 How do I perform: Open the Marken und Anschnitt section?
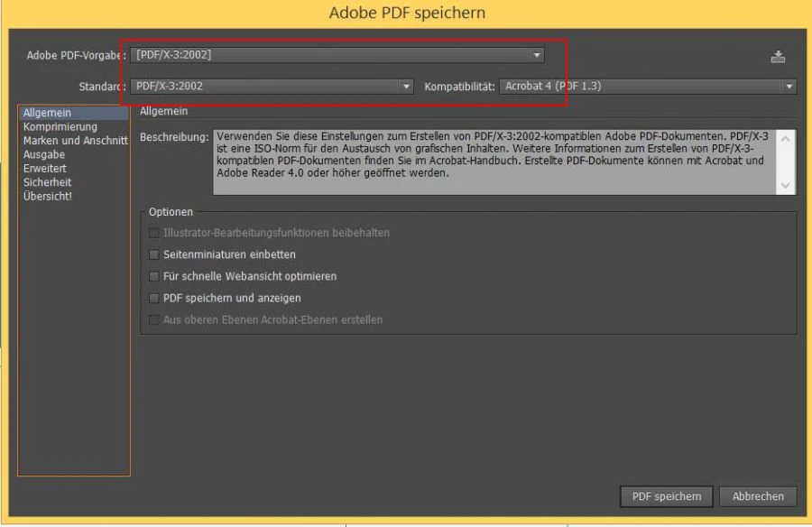point(75,141)
